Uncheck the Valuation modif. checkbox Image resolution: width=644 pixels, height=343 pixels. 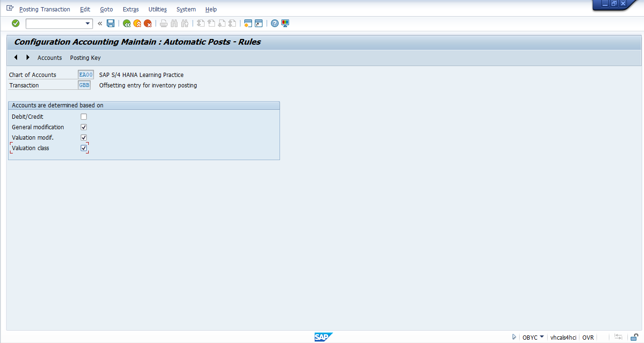[x=84, y=137]
